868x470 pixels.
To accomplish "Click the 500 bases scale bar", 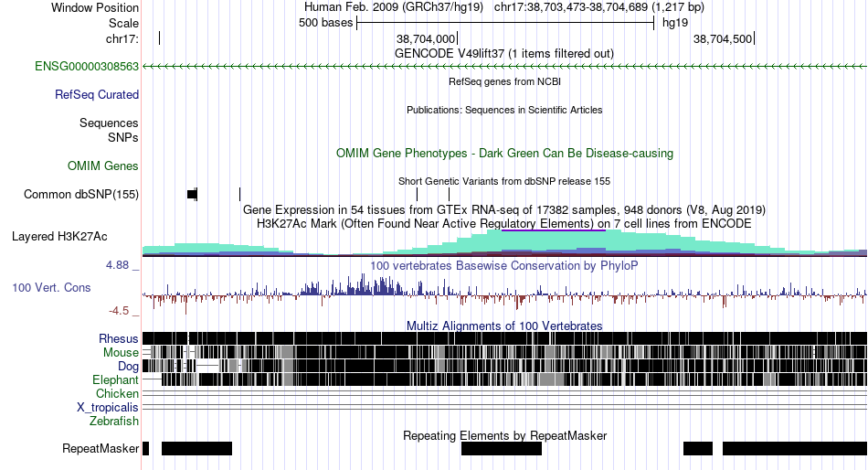I will tap(505, 23).
